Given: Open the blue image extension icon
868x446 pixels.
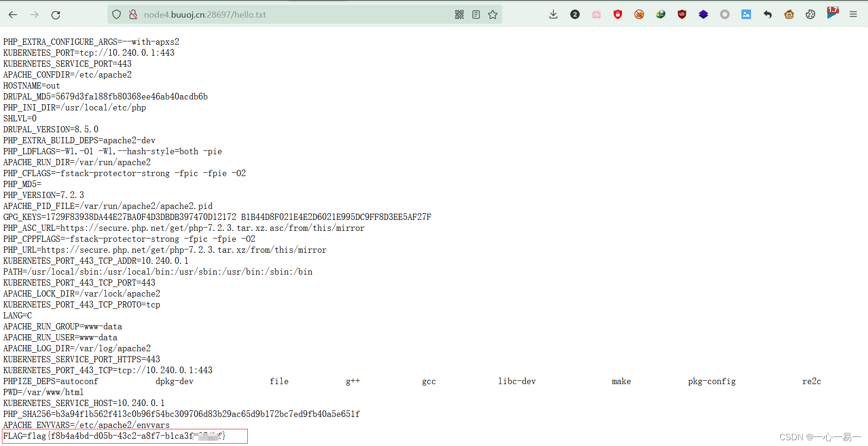Looking at the screenshot, I should 746,15.
